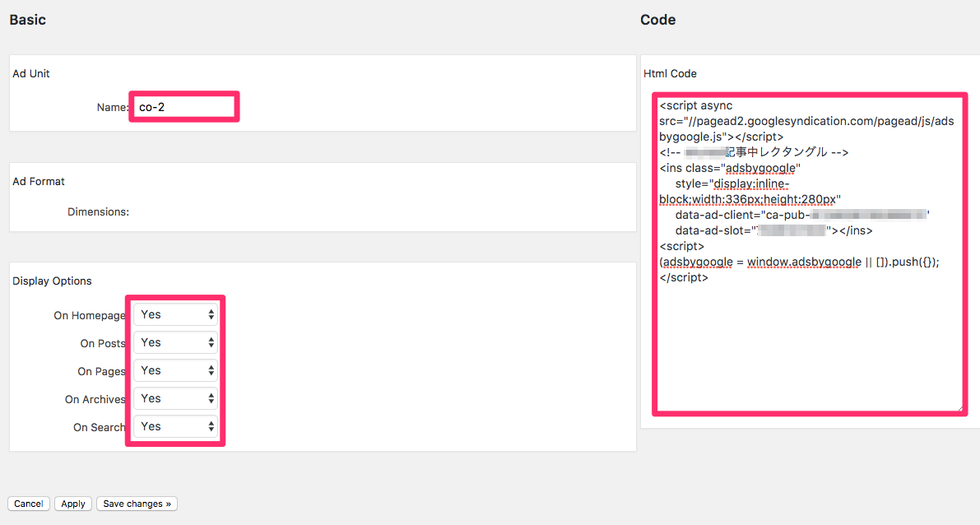The image size is (980, 525).
Task: Click the 'Ad Unit' label
Action: (x=31, y=74)
